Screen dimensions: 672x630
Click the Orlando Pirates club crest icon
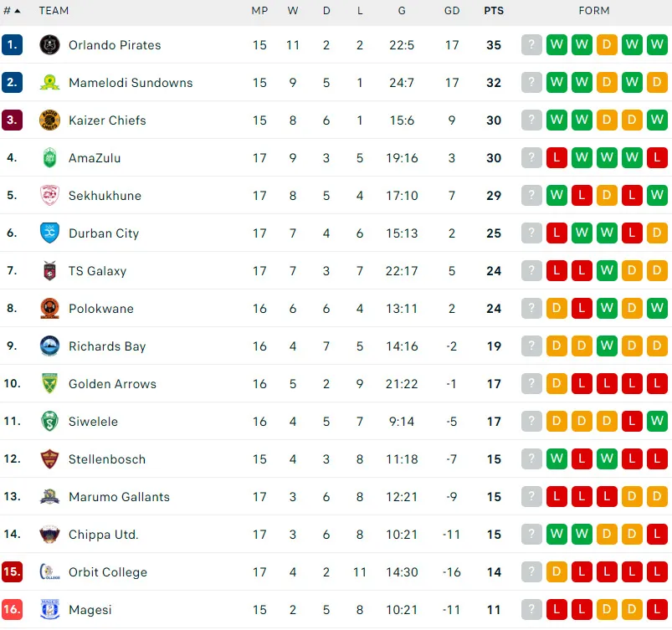click(50, 45)
